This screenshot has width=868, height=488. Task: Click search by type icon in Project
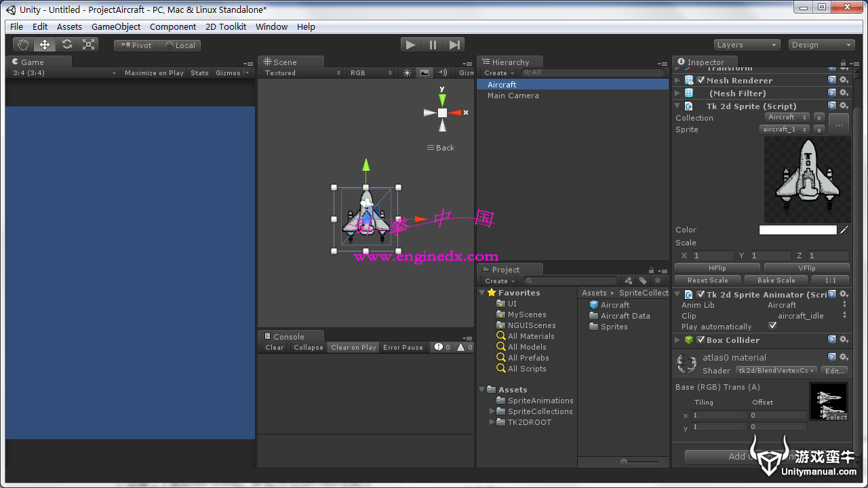point(629,281)
